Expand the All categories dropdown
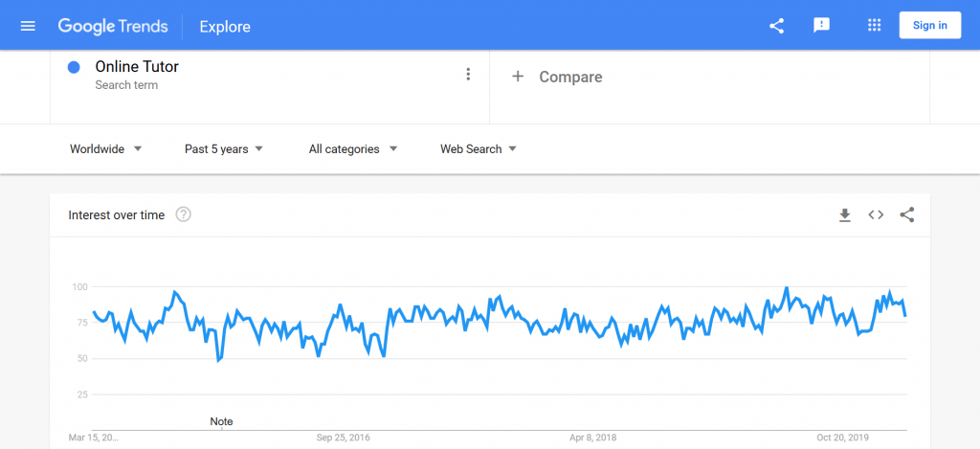Screen dimensions: 980x449 click(x=353, y=148)
